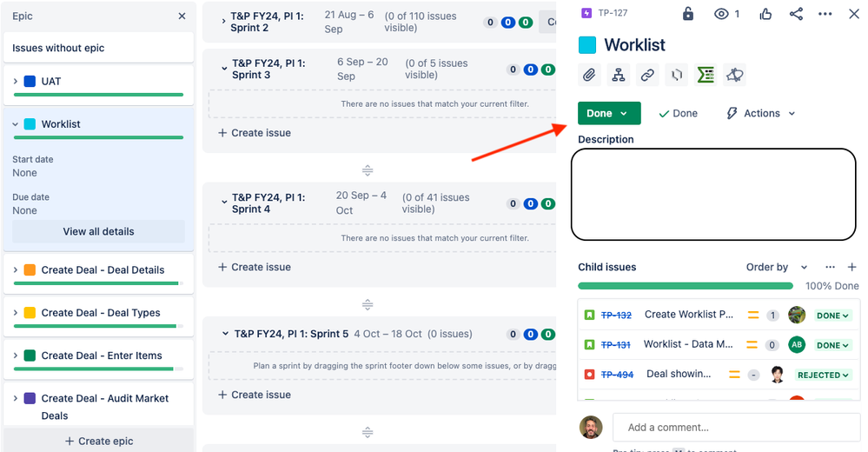
Task: Click the bug type icon of TP-494
Action: click(590, 375)
